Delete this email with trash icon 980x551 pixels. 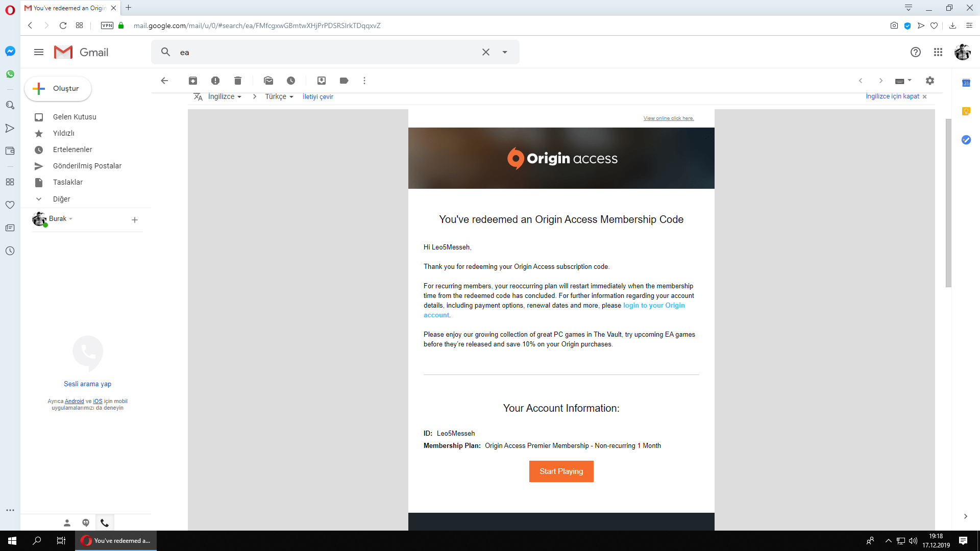[238, 81]
